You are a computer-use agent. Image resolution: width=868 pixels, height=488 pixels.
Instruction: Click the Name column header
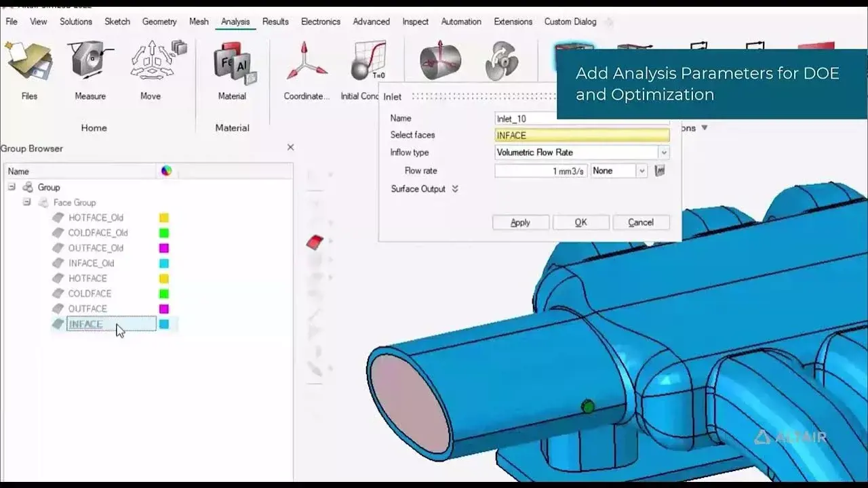[x=80, y=171]
